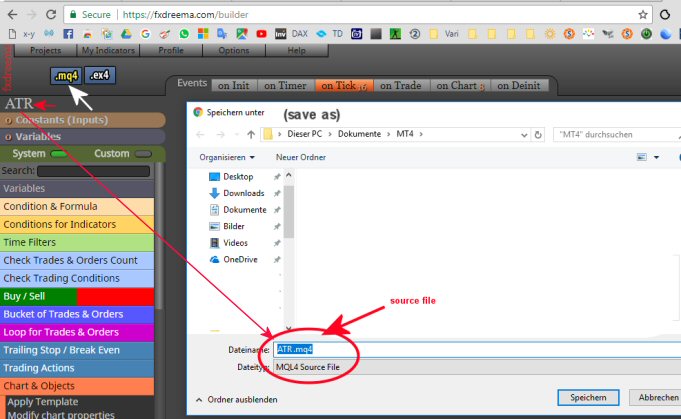Select the Apply Template block

tap(43, 402)
